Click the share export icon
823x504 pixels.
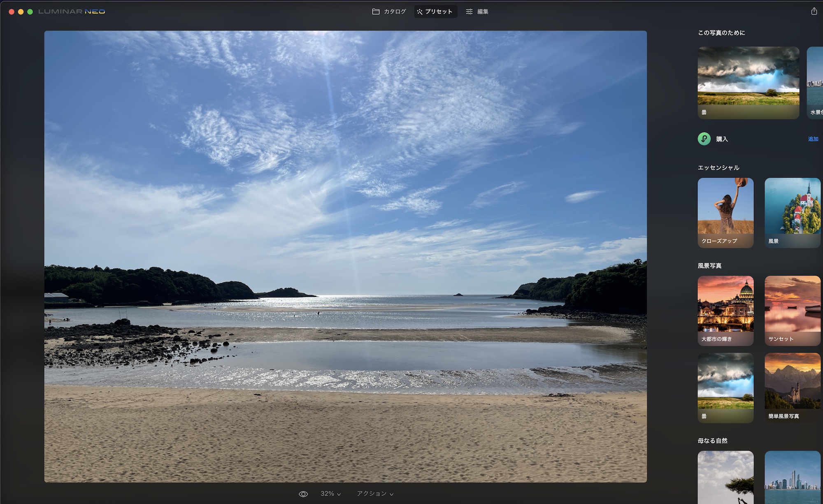pyautogui.click(x=814, y=11)
